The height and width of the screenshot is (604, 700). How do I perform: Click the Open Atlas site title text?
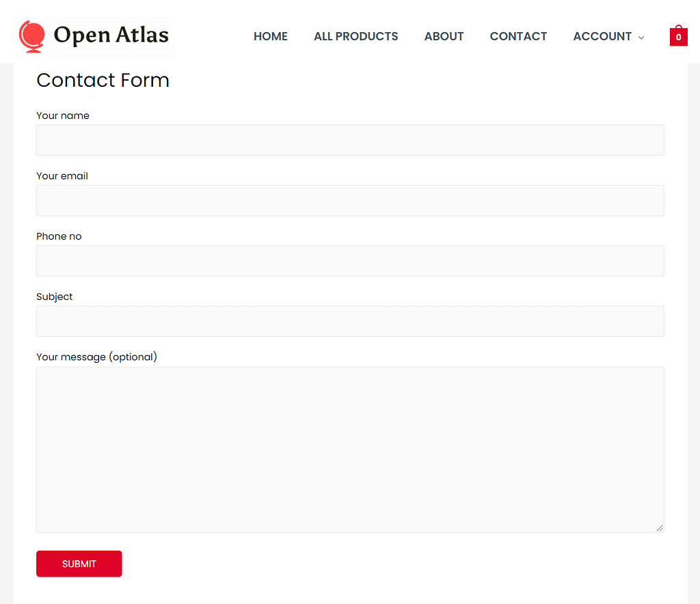click(111, 35)
